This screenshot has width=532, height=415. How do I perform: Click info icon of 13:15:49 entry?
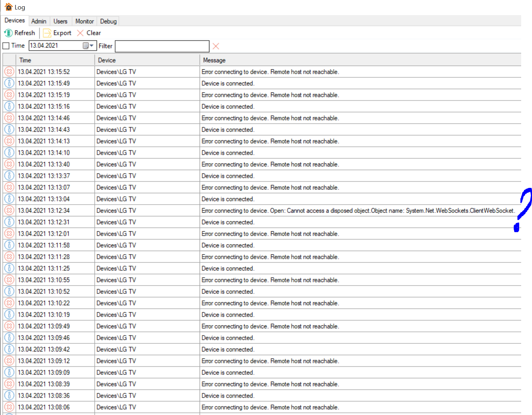click(x=9, y=83)
